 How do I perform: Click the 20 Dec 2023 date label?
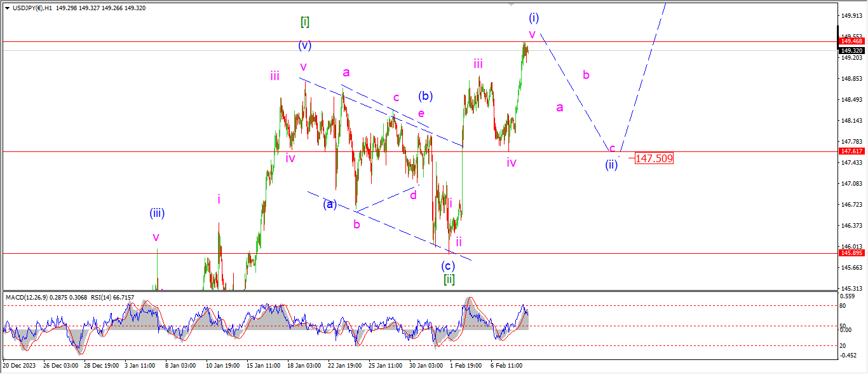(18, 366)
